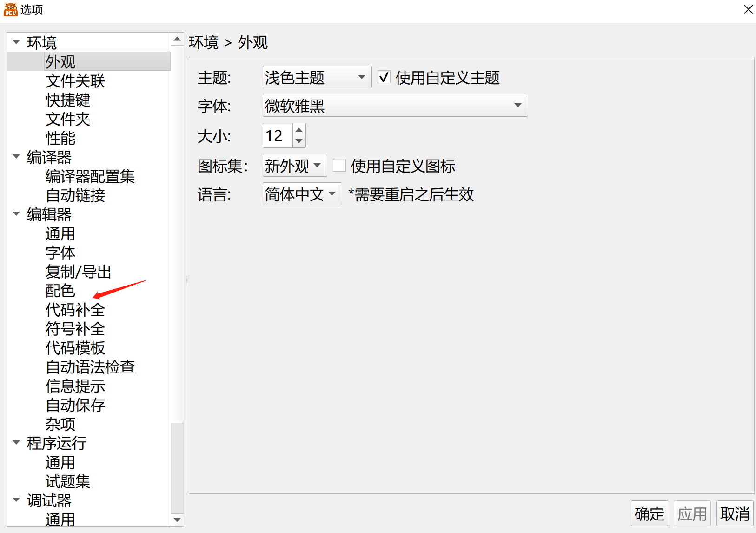
Task: Select 复制/导出 tree item
Action: coord(79,271)
